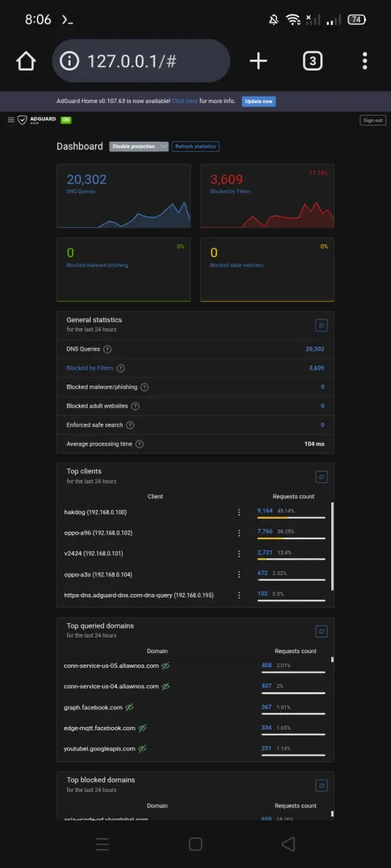Tap the 127.0.0.1 address bar field
Image resolution: width=391 pixels, height=868 pixels.
pos(141,61)
